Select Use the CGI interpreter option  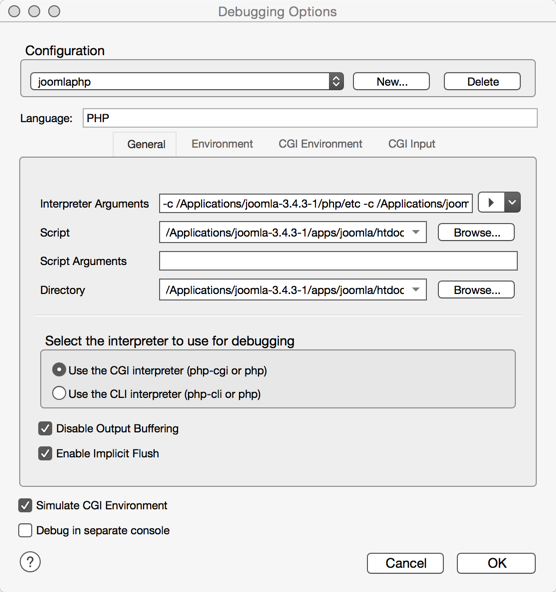tap(59, 370)
